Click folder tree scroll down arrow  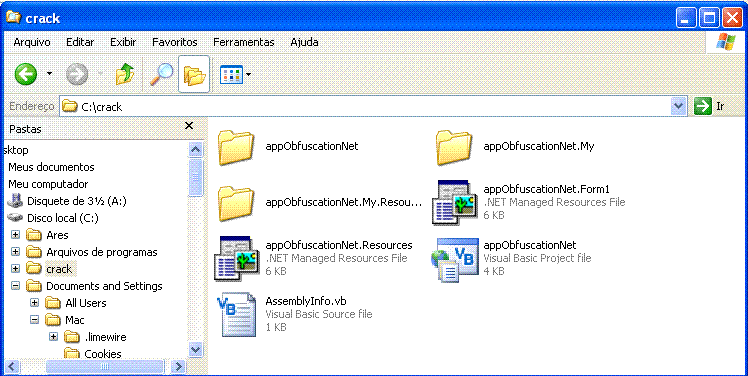pyautogui.click(x=196, y=349)
